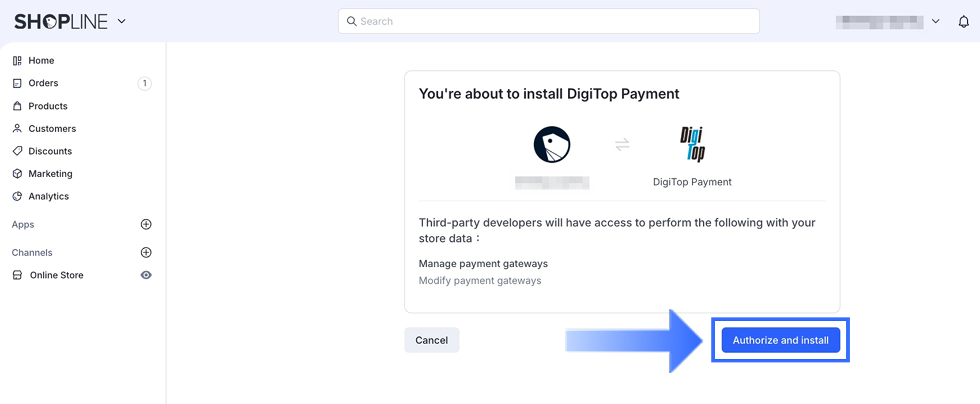Click the Orders count badge
The height and width of the screenshot is (404, 980).
[145, 83]
